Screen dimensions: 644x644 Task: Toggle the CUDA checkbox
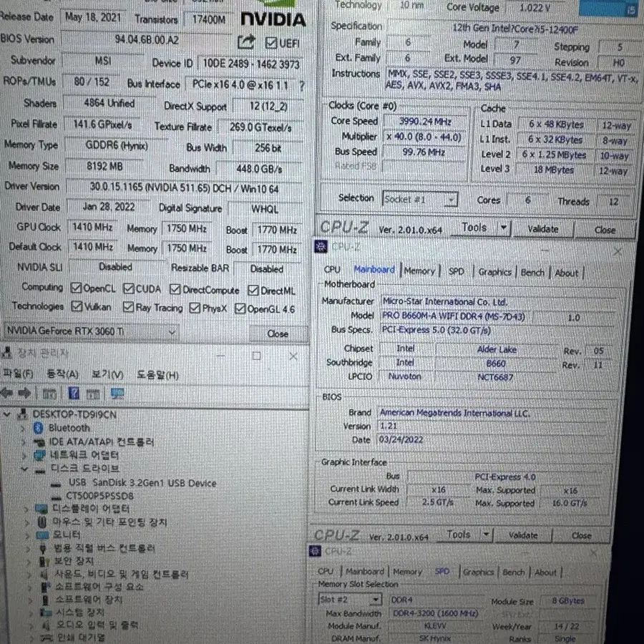click(x=129, y=289)
